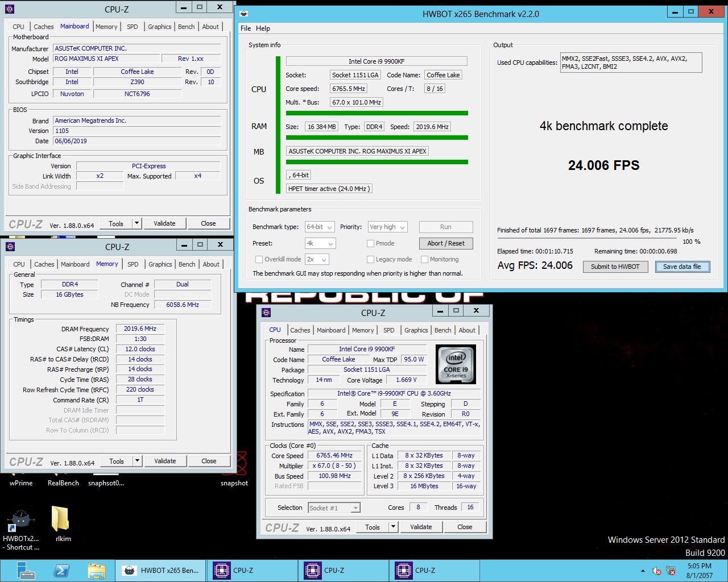Open About tab in Memory CPU-Z window
The image size is (728, 582).
211,264
